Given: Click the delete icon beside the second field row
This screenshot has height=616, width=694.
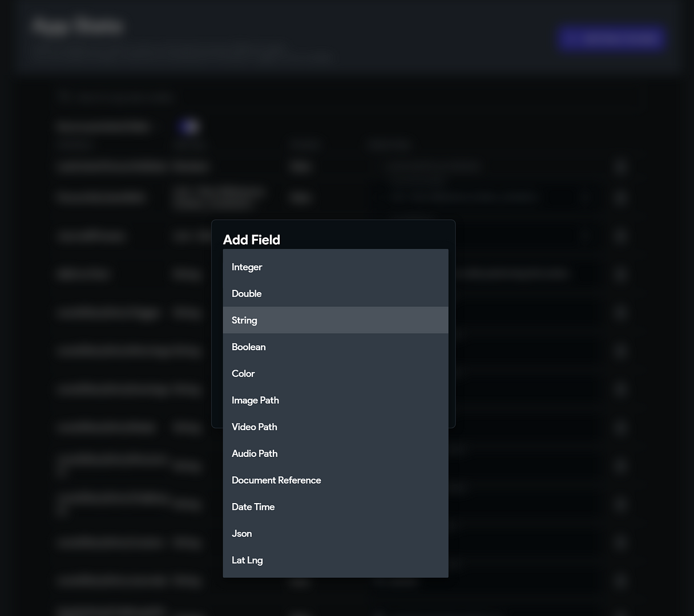Looking at the screenshot, I should coord(620,197).
